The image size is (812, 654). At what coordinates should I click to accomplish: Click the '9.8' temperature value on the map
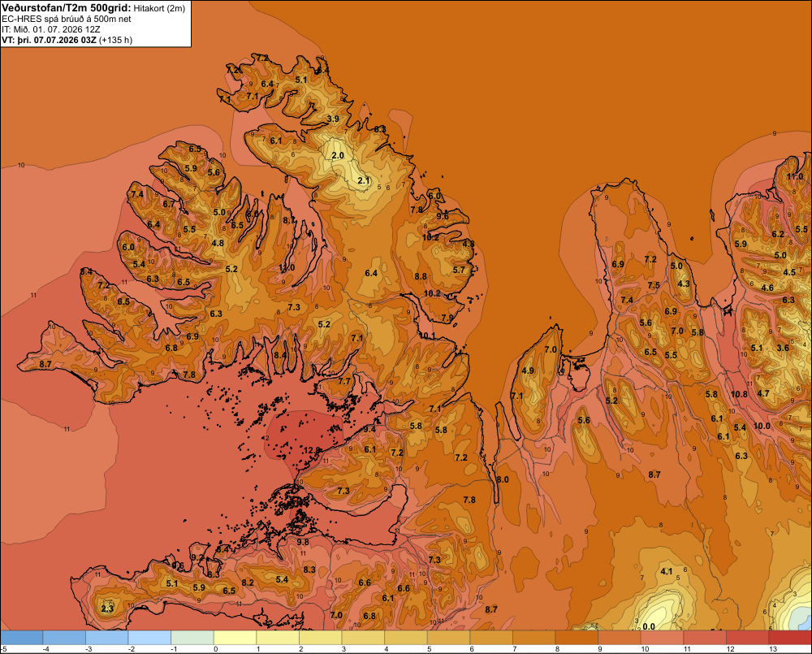click(x=302, y=542)
